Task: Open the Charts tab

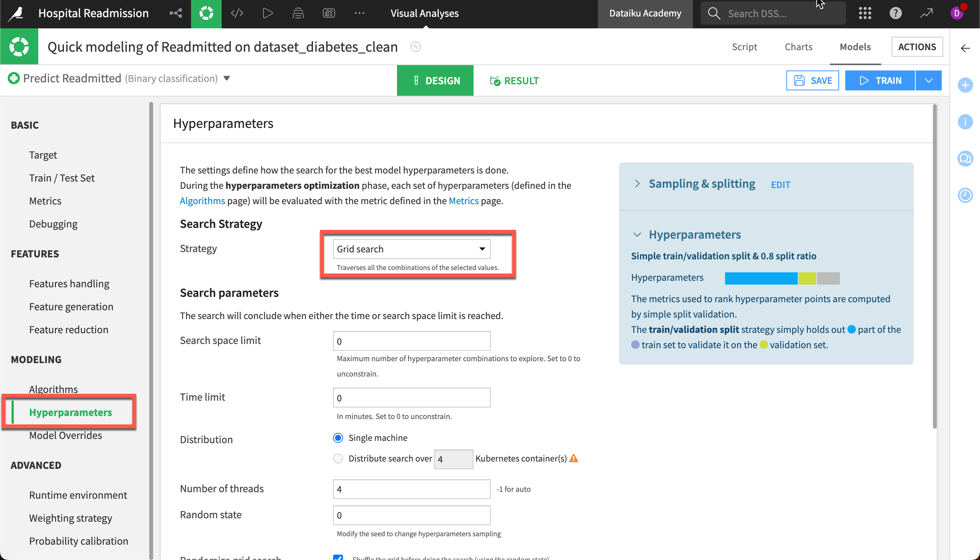Action: (x=798, y=46)
